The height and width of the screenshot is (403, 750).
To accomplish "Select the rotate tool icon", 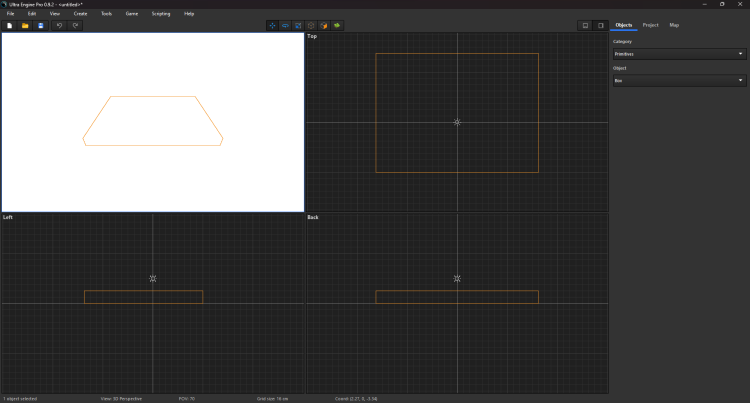I will [285, 25].
